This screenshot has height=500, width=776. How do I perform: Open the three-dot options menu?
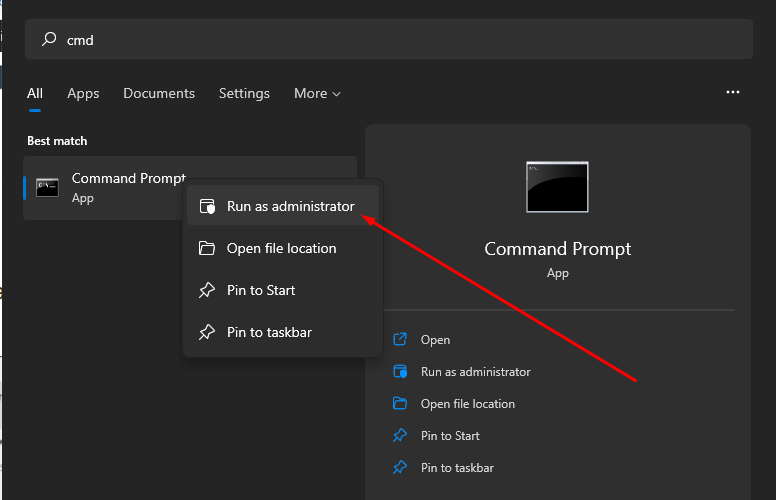coord(733,92)
